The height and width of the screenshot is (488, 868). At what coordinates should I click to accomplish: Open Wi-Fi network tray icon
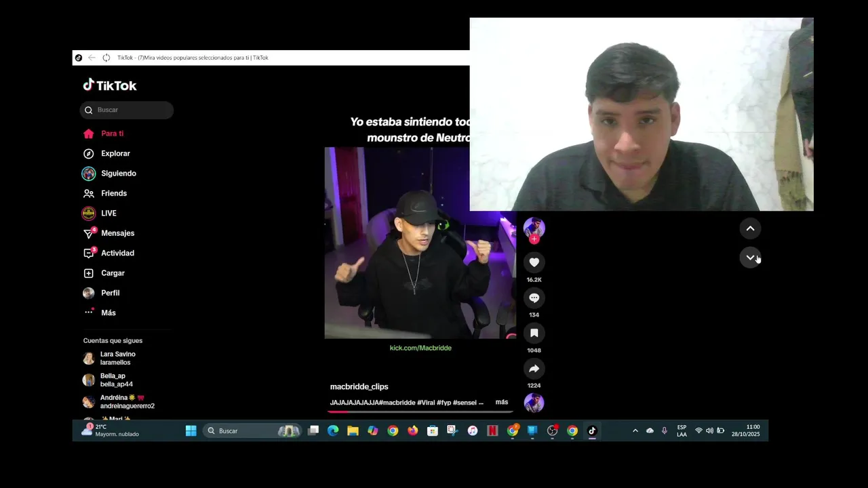[698, 430]
